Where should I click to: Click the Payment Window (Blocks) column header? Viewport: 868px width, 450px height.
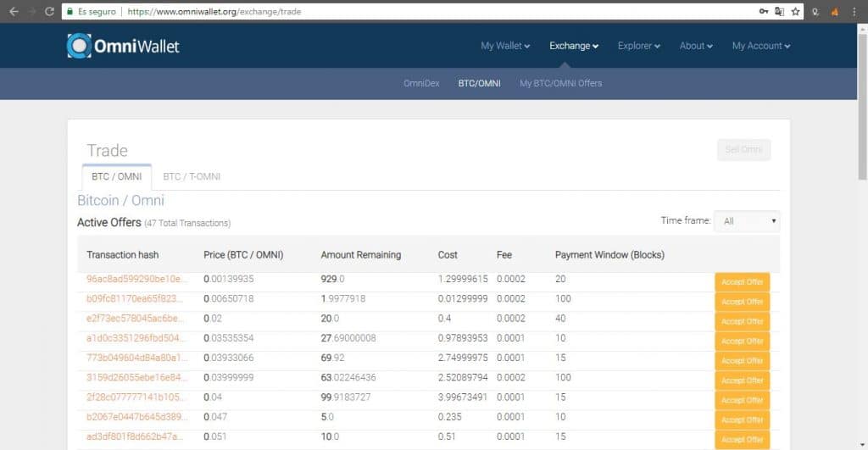coord(609,254)
